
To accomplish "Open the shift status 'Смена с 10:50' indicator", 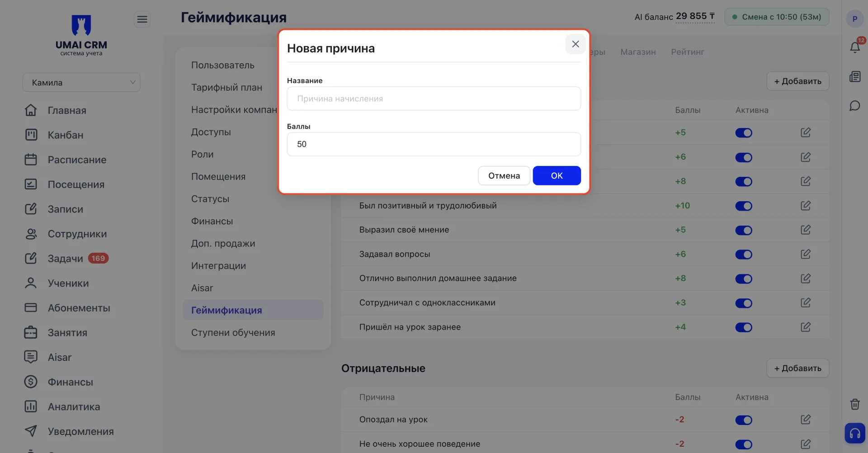I will coord(777,17).
